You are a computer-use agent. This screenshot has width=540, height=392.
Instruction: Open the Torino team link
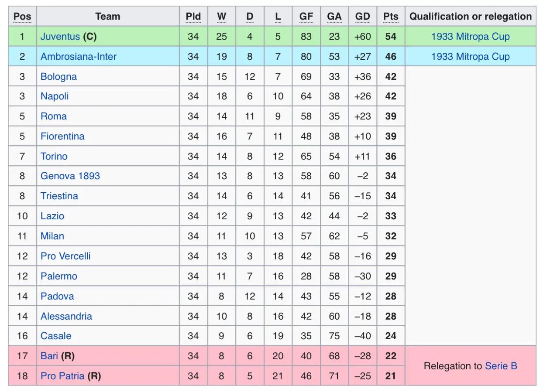tap(54, 157)
